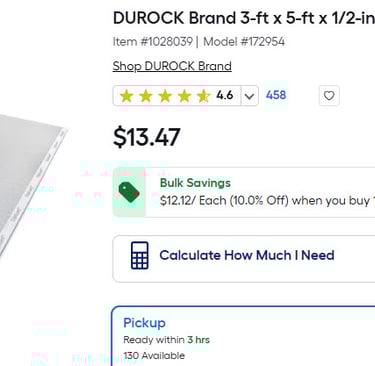The width and height of the screenshot is (375, 366).
Task: Click the half-filled fifth rating star
Action: point(203,96)
